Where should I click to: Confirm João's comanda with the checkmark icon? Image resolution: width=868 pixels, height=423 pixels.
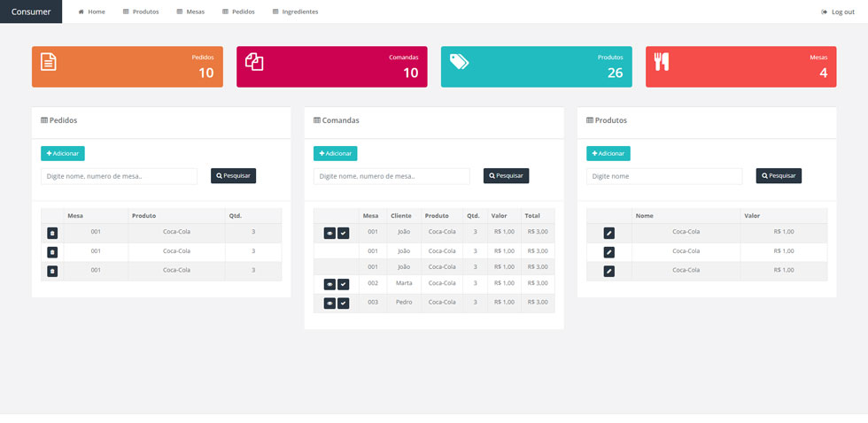[x=344, y=233]
